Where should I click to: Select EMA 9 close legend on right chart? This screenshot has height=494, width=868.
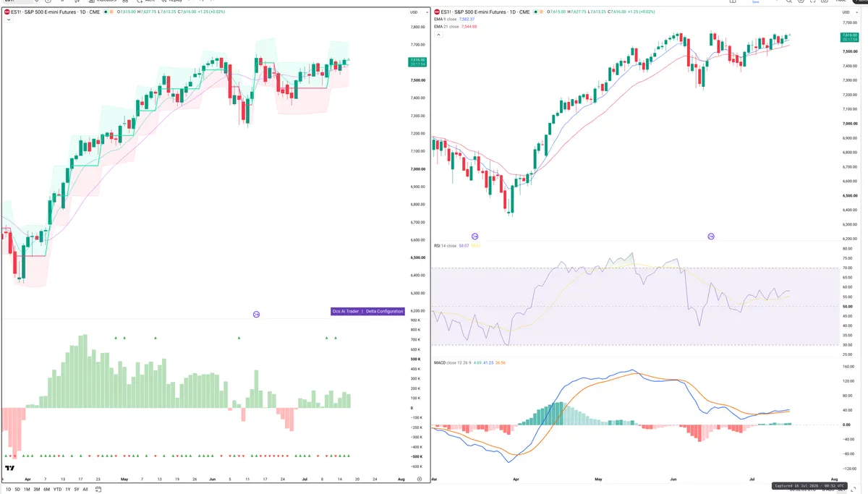446,20
